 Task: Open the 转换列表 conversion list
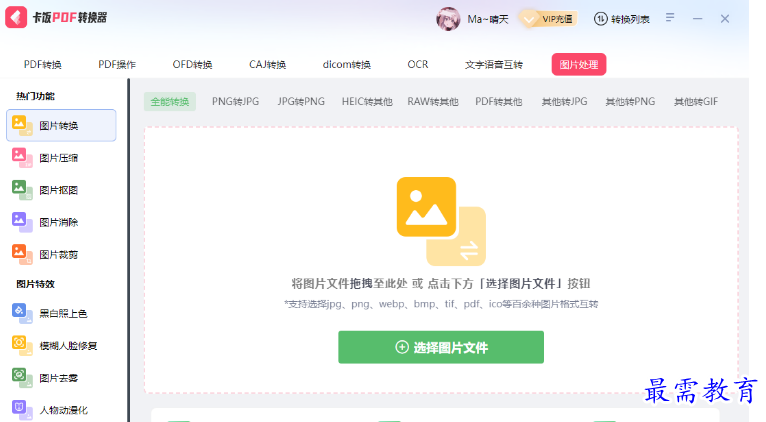tap(621, 19)
